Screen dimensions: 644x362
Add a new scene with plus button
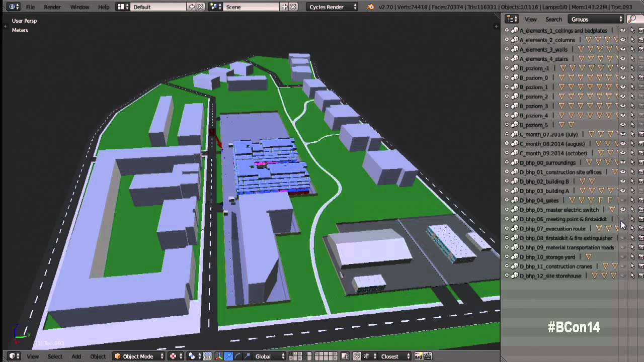pyautogui.click(x=284, y=7)
